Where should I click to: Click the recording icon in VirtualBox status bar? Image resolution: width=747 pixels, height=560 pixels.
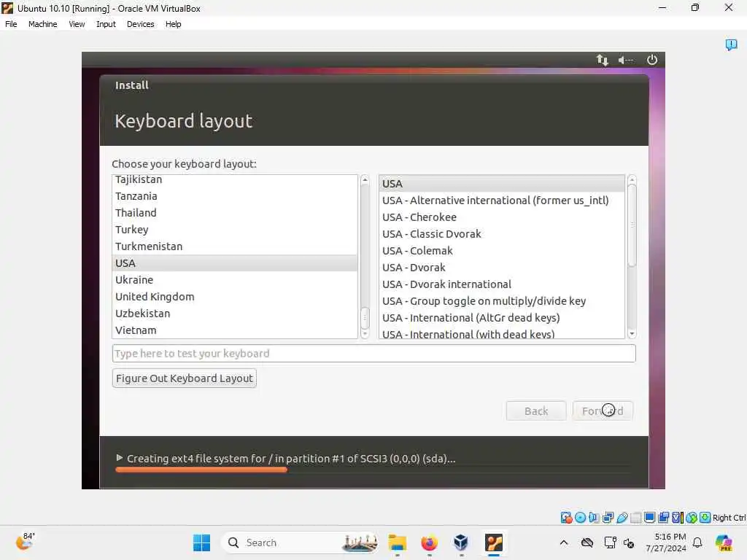pyautogui.click(x=663, y=518)
